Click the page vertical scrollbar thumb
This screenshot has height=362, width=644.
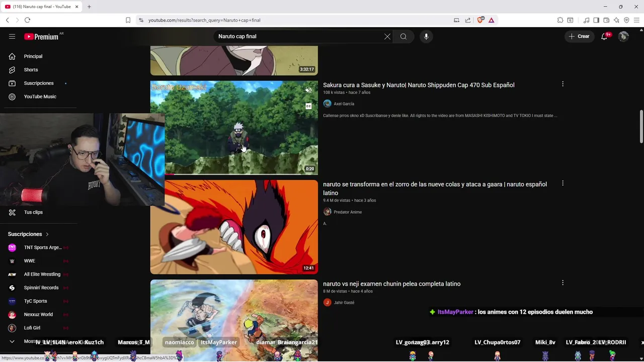[x=641, y=126]
